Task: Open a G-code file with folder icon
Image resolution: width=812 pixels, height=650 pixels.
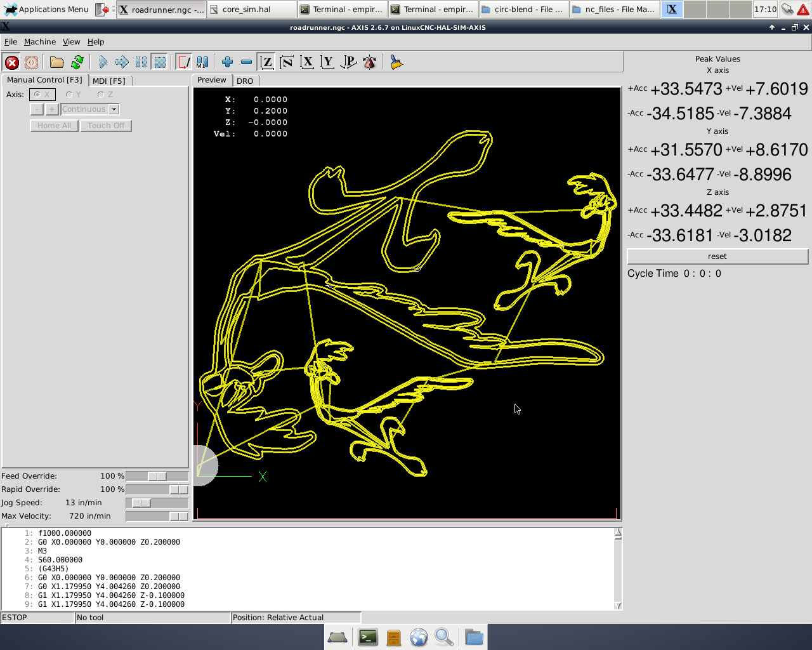Action: 57,62
